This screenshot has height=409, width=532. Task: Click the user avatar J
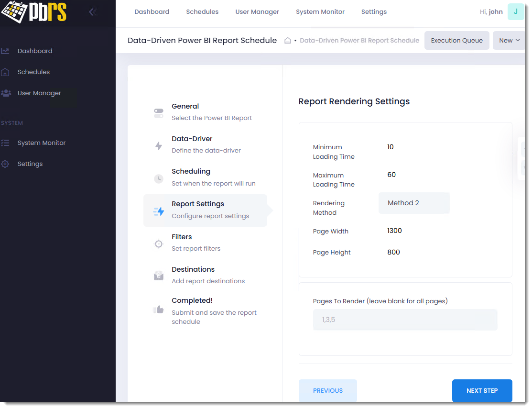click(515, 11)
